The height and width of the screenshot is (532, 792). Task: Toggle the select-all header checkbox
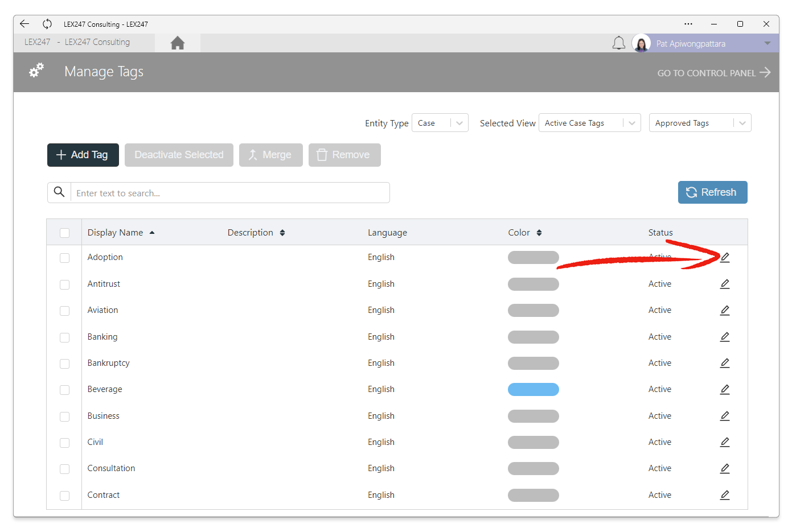coord(65,233)
